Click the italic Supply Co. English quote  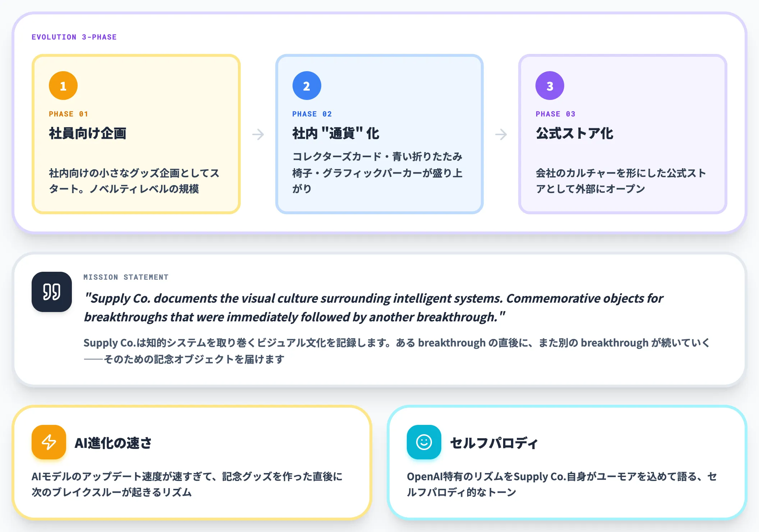pos(374,308)
